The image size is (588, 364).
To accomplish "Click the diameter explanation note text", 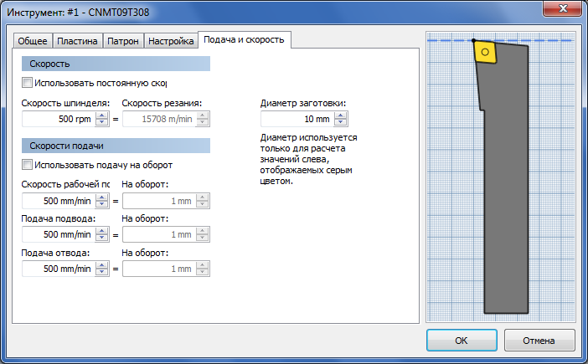I will click(308, 159).
